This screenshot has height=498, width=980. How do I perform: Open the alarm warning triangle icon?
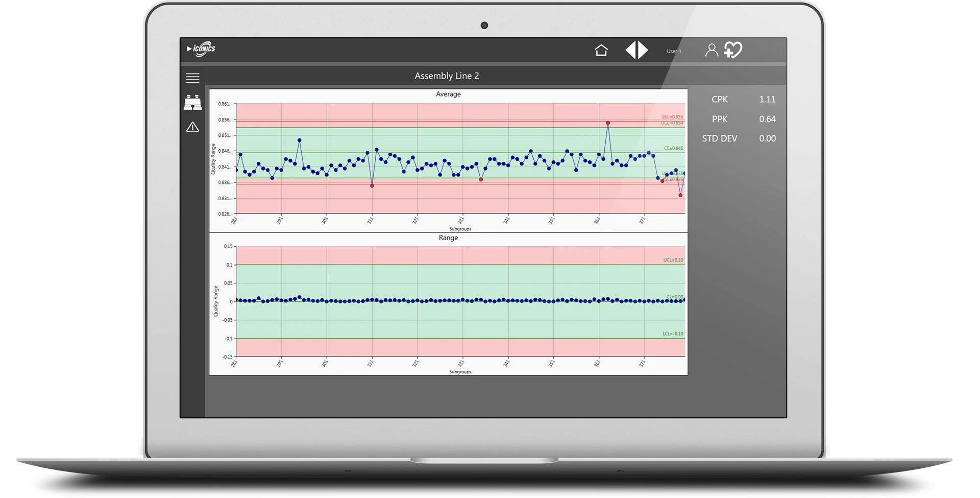192,127
